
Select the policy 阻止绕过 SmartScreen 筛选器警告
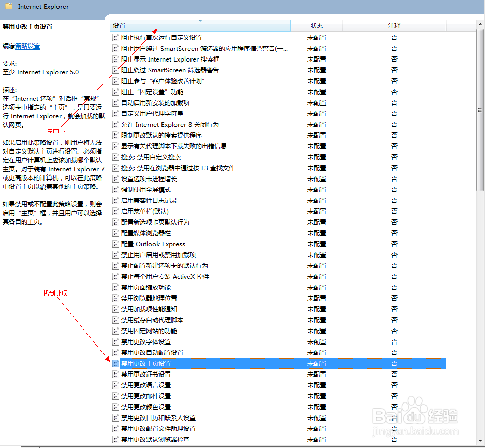170,70
